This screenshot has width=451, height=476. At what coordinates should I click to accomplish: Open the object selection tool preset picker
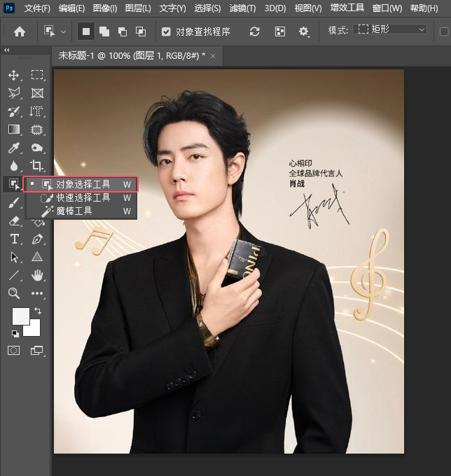(x=63, y=31)
